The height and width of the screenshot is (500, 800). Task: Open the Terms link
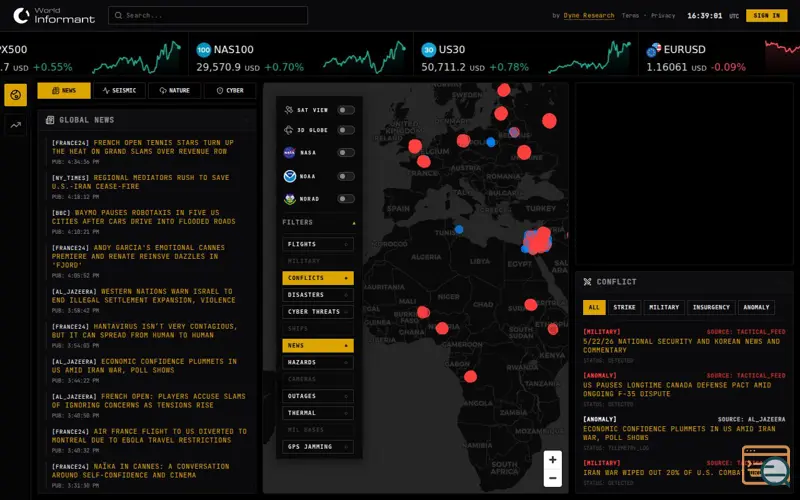coord(630,16)
